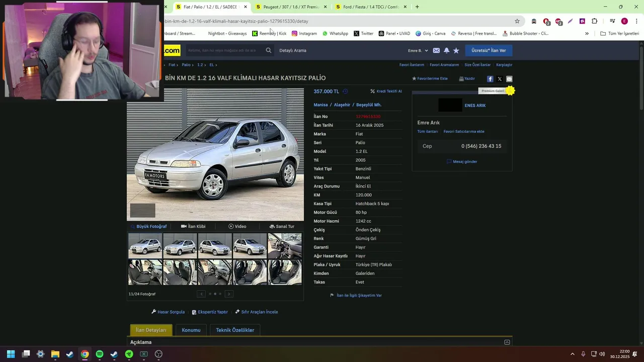Share the listing on Facebook
Image resolution: width=644 pixels, height=362 pixels.
click(x=490, y=79)
